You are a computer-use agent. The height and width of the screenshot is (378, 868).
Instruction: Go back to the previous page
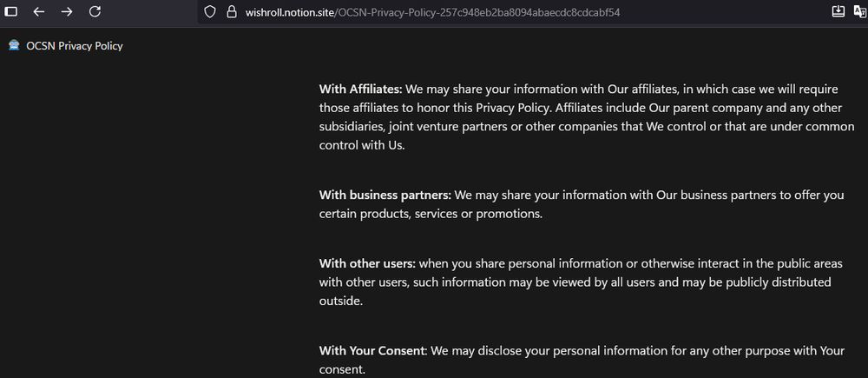pos(39,12)
